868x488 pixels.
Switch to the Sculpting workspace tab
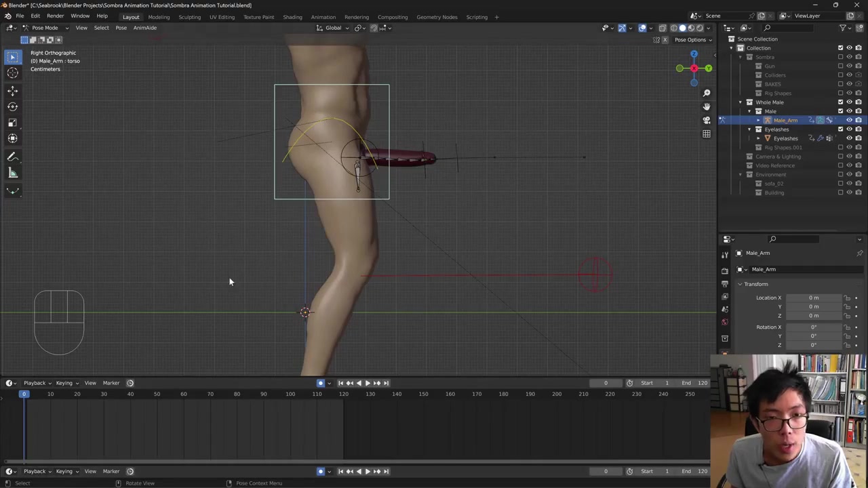click(189, 17)
